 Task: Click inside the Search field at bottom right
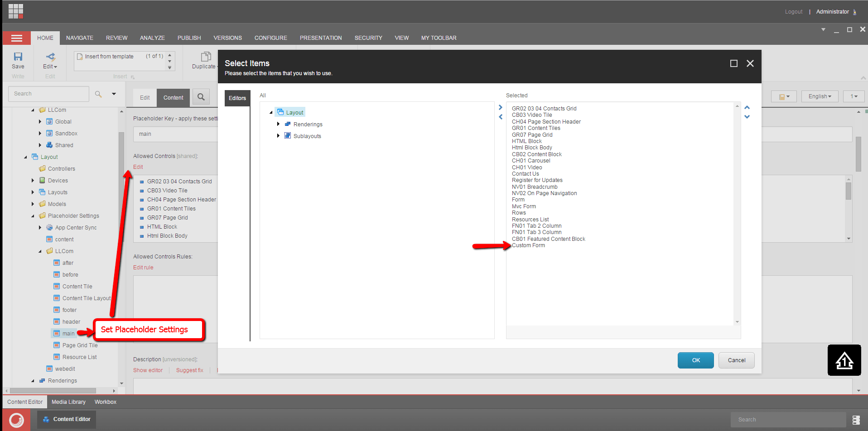pyautogui.click(x=788, y=419)
